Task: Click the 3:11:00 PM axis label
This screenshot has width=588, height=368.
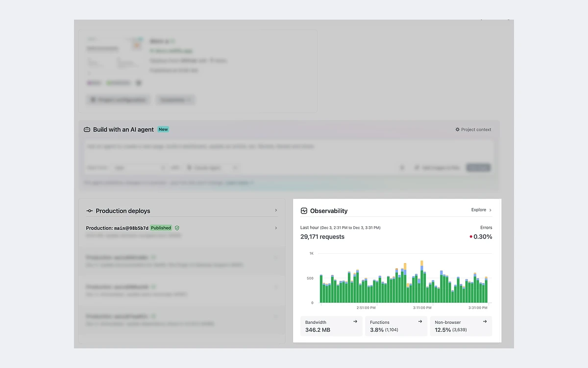Action: point(422,308)
